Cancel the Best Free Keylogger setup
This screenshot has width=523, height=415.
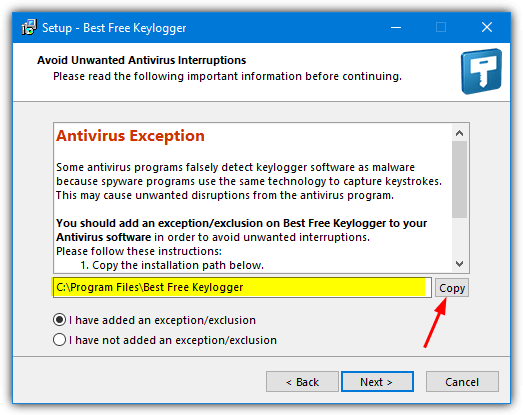462,382
